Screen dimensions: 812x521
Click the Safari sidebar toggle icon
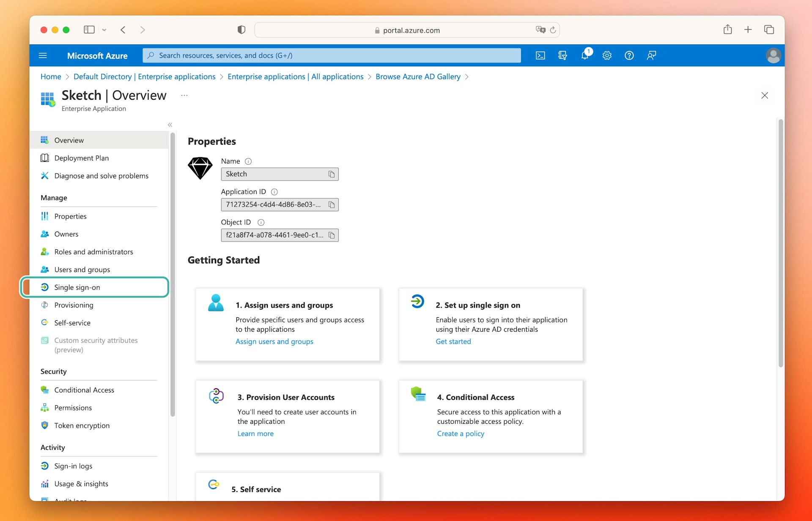pos(89,30)
